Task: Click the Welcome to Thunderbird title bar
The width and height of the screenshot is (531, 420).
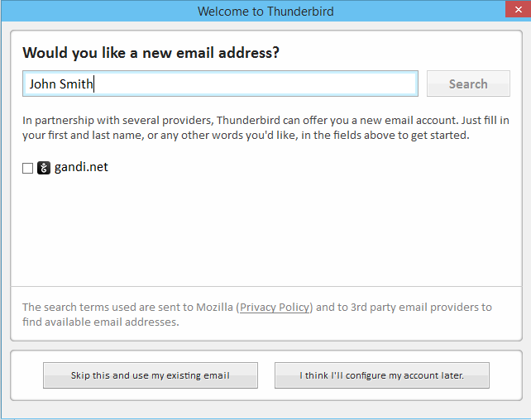Action: pos(265,11)
